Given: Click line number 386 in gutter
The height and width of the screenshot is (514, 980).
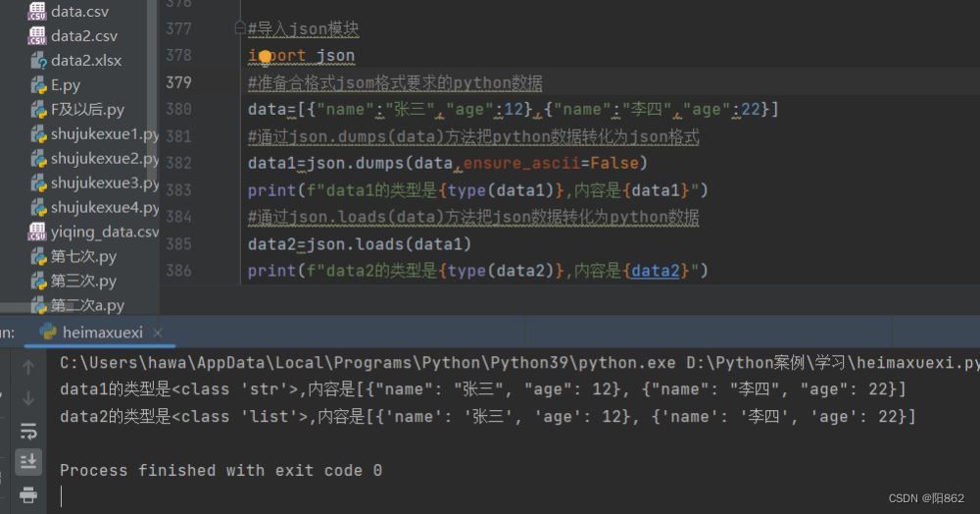Looking at the screenshot, I should [178, 270].
